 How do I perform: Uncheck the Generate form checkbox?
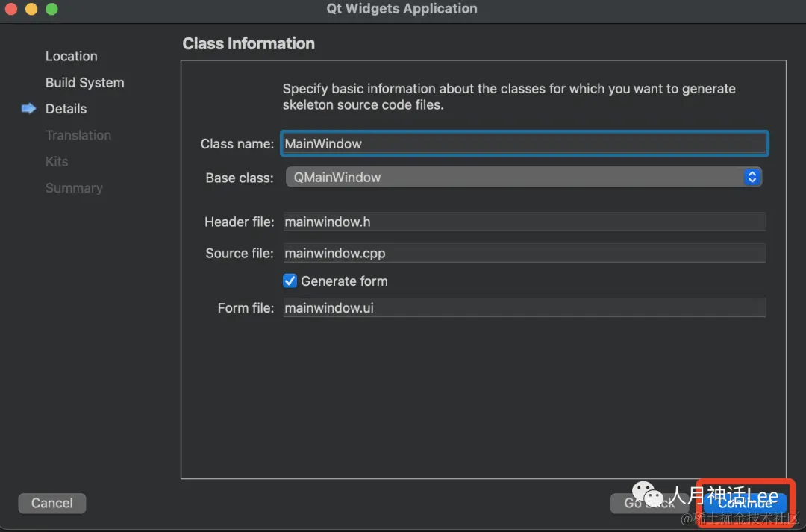click(x=290, y=281)
